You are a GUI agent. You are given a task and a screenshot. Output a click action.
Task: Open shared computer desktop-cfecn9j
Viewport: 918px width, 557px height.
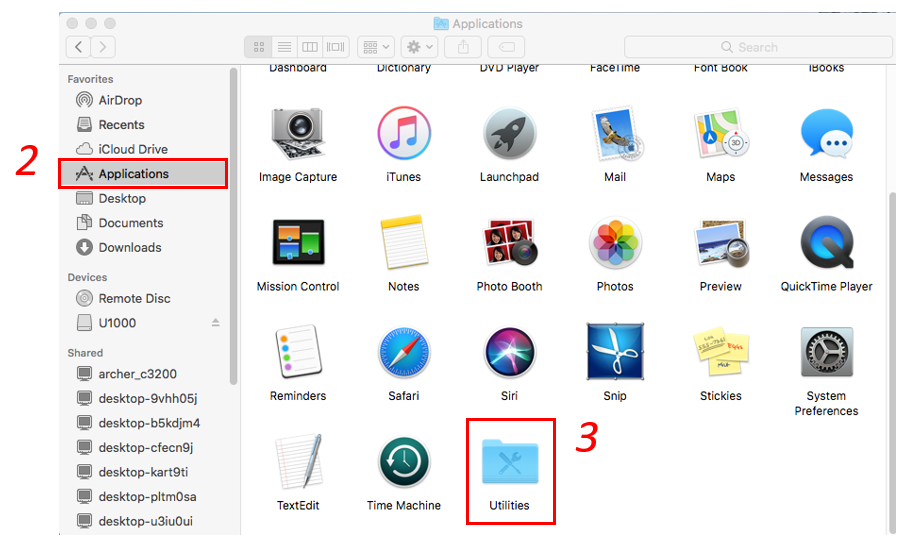[143, 447]
